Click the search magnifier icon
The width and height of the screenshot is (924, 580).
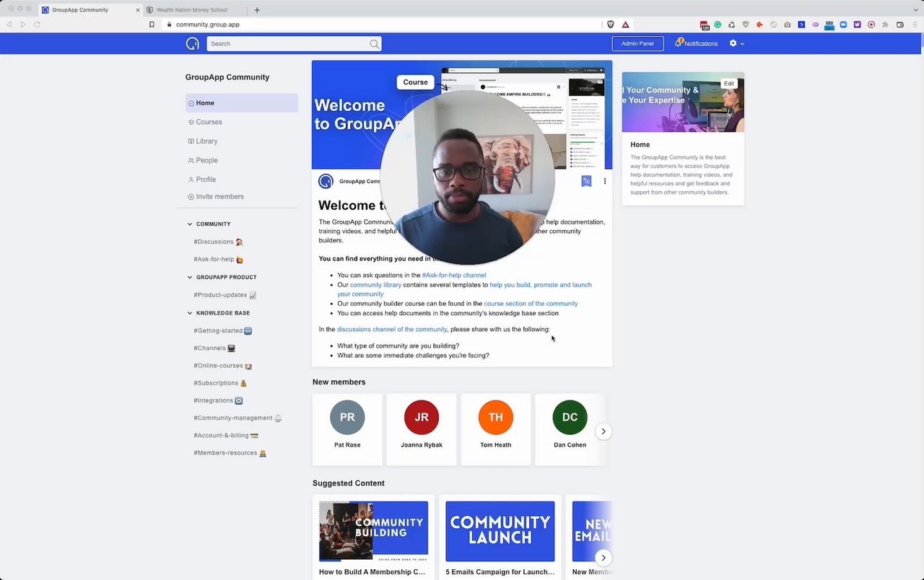pyautogui.click(x=374, y=44)
